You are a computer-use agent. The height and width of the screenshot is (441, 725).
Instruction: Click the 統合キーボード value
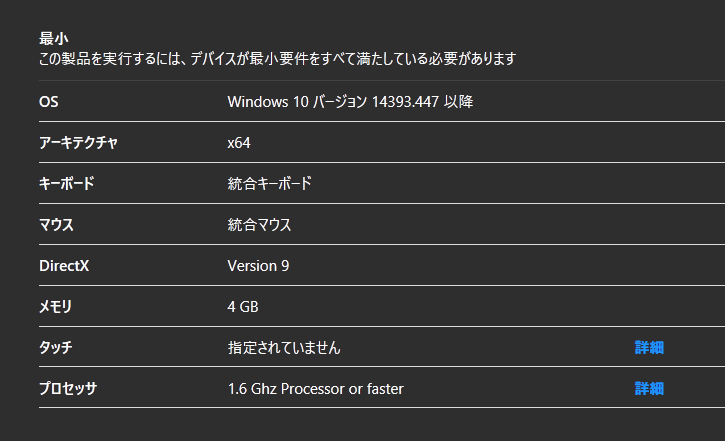click(x=270, y=184)
